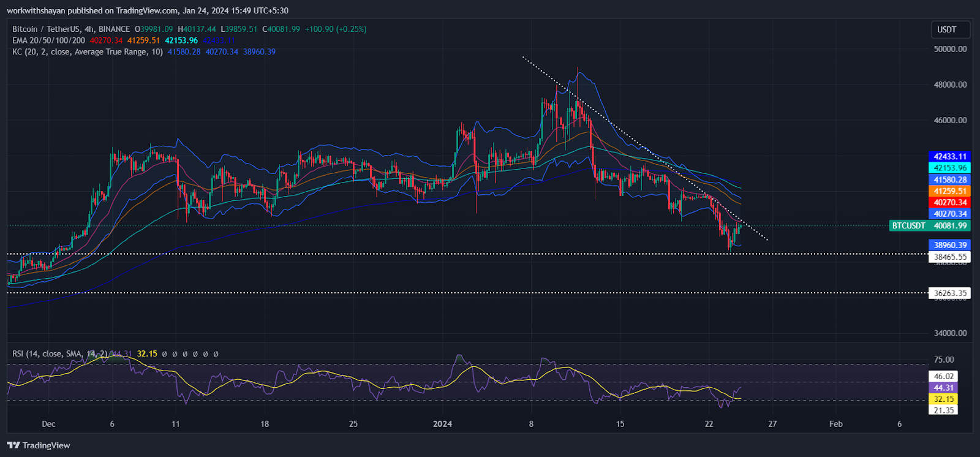Click the 50000.00 price axis label
Viewport: 980px width, 457px height.
(x=950, y=49)
